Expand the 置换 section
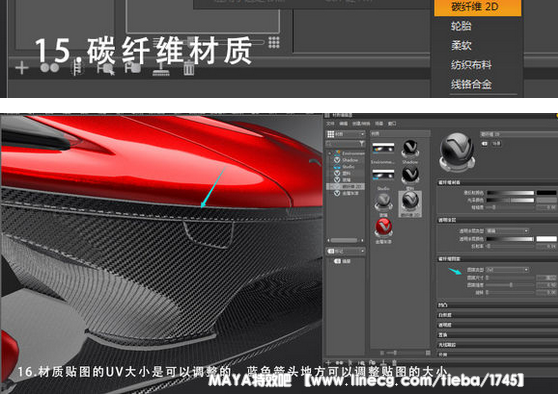The height and width of the screenshot is (397, 558). click(497, 335)
